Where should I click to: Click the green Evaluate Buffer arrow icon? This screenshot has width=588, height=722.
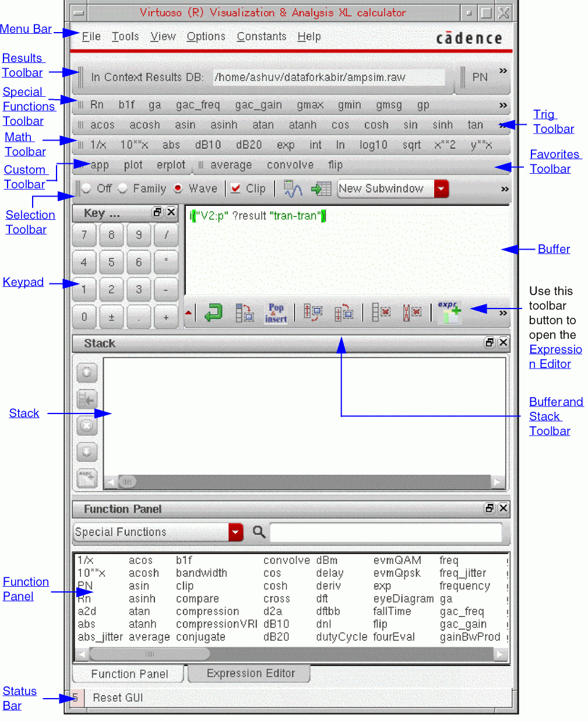click(x=213, y=313)
